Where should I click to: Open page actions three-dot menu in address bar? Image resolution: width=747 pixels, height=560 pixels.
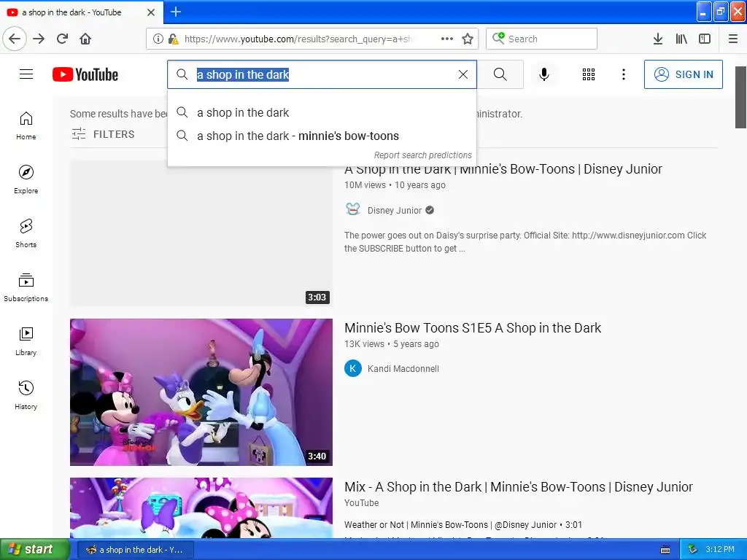coord(447,39)
